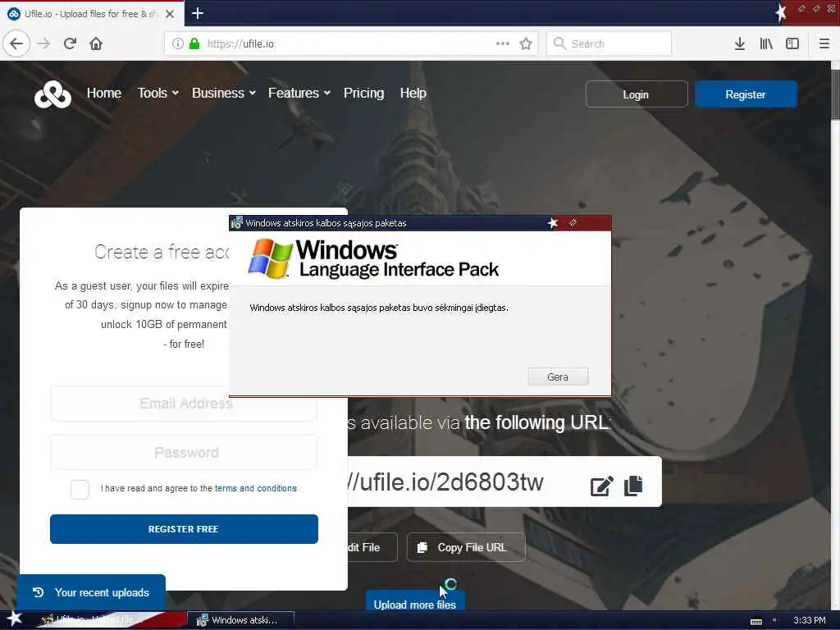
Task: Click the Gera button in dialog
Action: click(x=558, y=377)
